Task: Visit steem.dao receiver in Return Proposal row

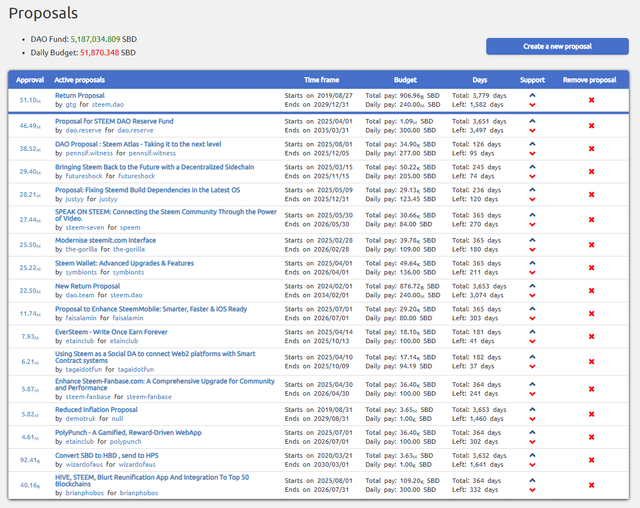Action: tap(108, 104)
